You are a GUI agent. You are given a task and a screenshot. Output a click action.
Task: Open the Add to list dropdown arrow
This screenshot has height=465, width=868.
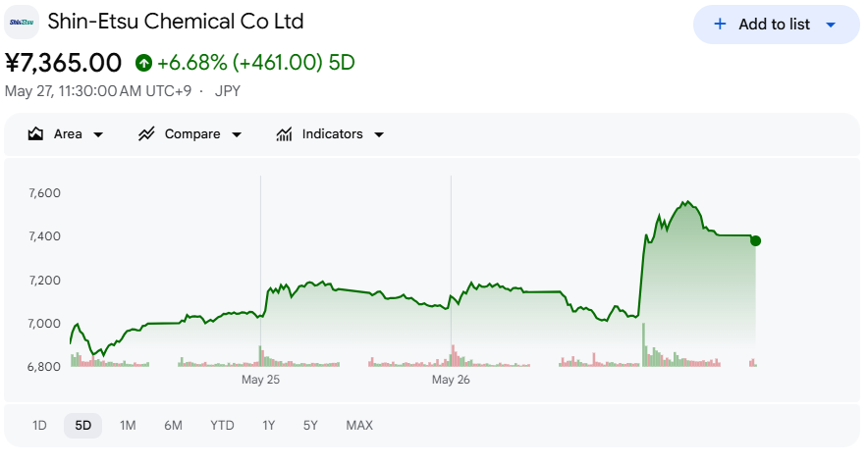[831, 25]
